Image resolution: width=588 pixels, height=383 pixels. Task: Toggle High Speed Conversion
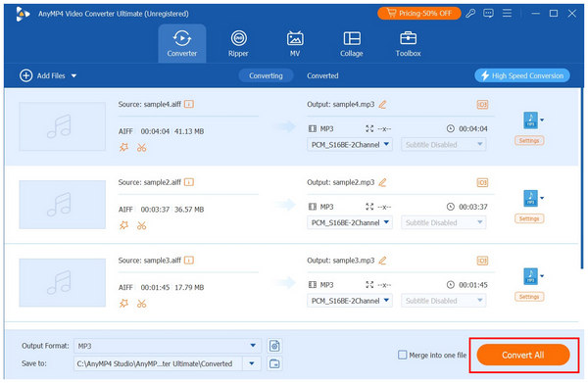(522, 75)
